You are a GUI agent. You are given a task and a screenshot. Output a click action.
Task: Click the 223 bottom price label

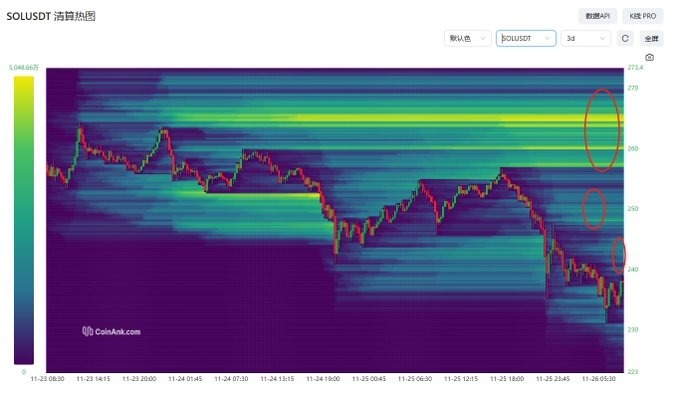(633, 371)
